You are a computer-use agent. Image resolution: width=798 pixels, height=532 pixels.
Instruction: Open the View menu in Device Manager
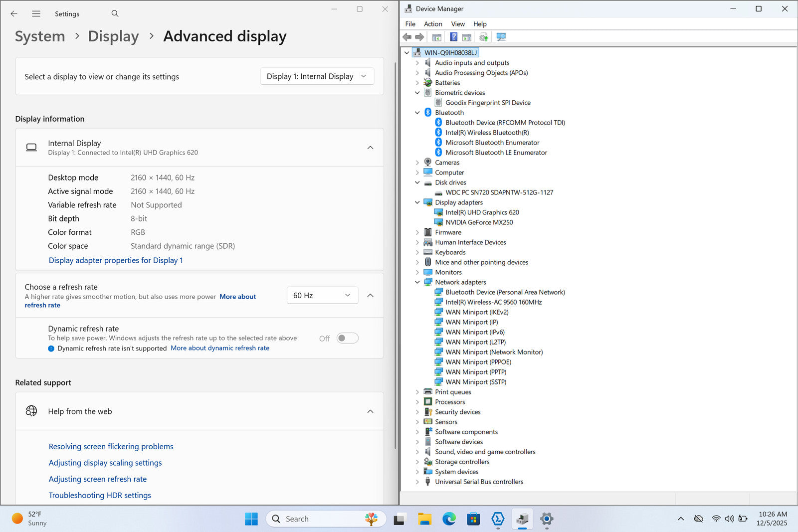(457, 24)
